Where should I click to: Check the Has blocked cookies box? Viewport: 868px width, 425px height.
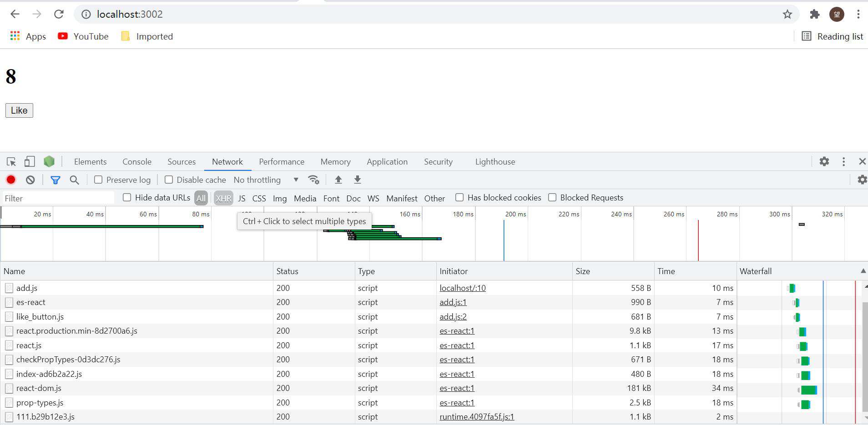459,197
